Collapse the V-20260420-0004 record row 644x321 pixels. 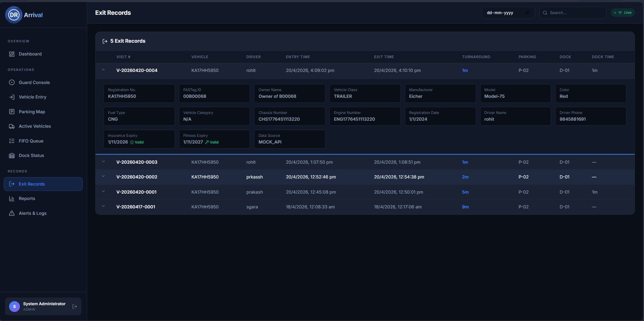[103, 70]
